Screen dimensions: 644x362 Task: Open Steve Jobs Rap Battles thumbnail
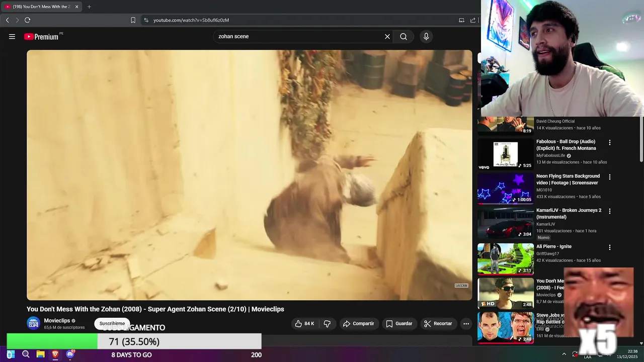click(x=506, y=328)
